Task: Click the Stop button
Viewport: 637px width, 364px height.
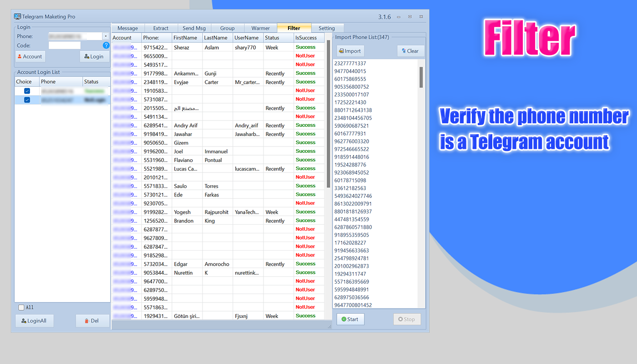Action: (407, 319)
